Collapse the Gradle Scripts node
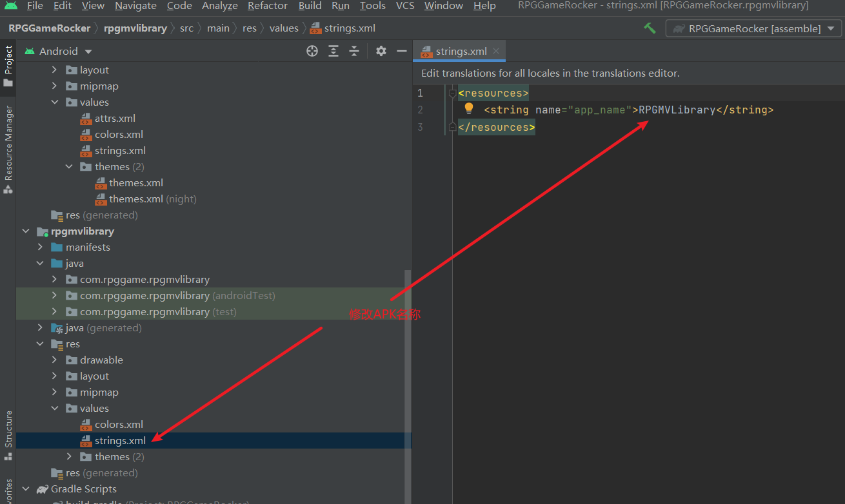Viewport: 845px width, 504px height. tap(26, 489)
